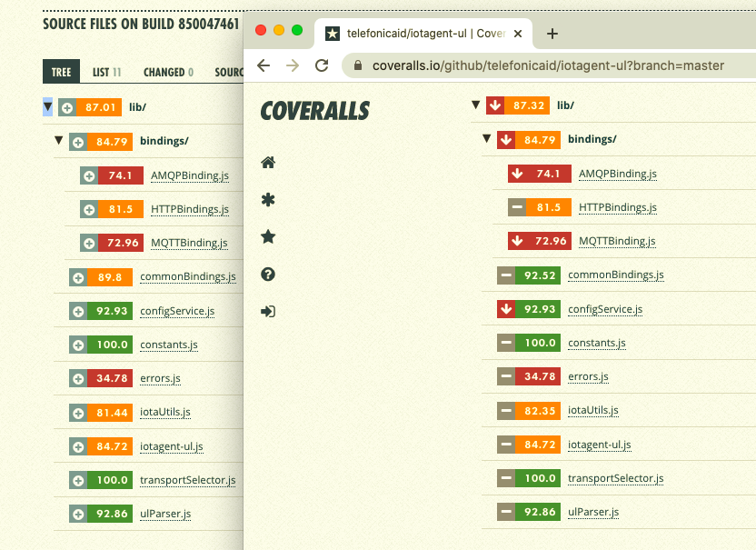The image size is (756, 550).
Task: Open configService.js link in back window
Action: coord(177,311)
